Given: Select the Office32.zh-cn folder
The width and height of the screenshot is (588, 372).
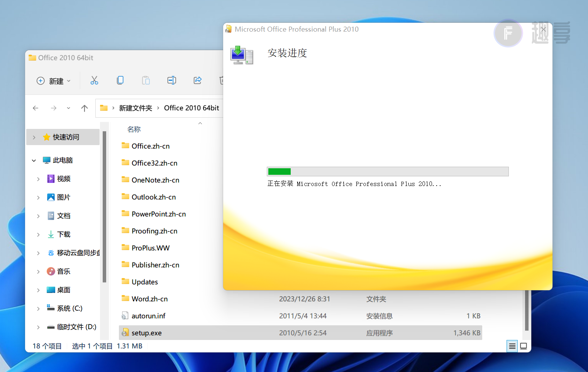Looking at the screenshot, I should point(154,163).
